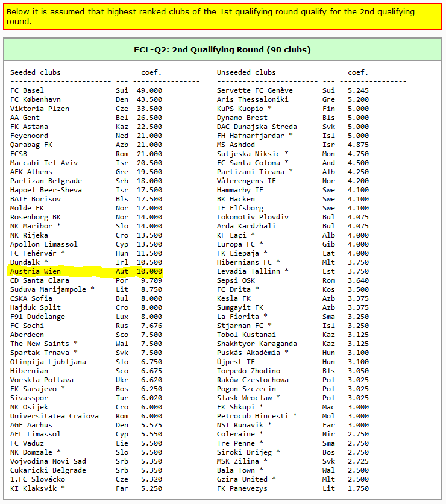446x504 pixels.
Task: Select 'Olimpija Ljubljana' club entry
Action: (x=48, y=362)
